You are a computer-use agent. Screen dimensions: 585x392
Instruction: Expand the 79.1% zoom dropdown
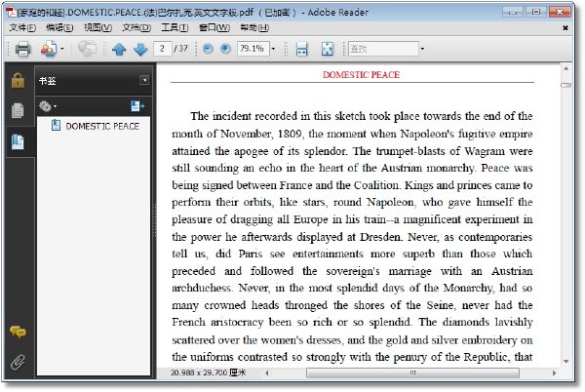coord(273,49)
